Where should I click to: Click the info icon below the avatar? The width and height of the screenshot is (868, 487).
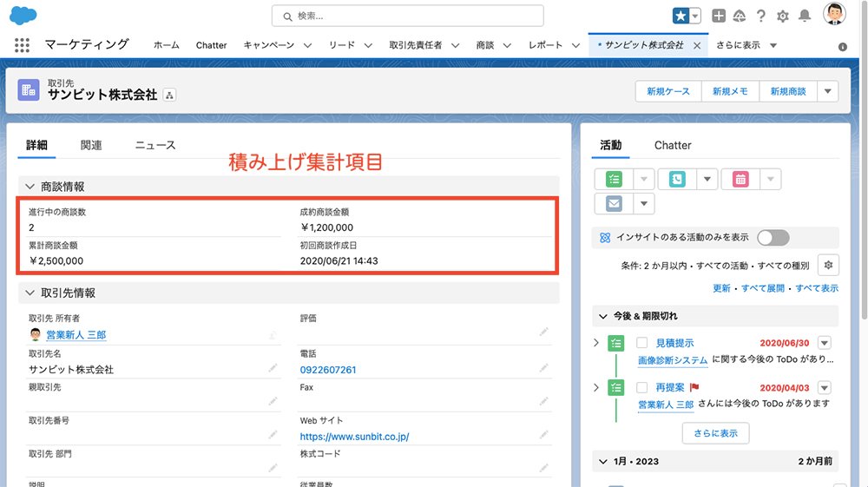pos(843,47)
